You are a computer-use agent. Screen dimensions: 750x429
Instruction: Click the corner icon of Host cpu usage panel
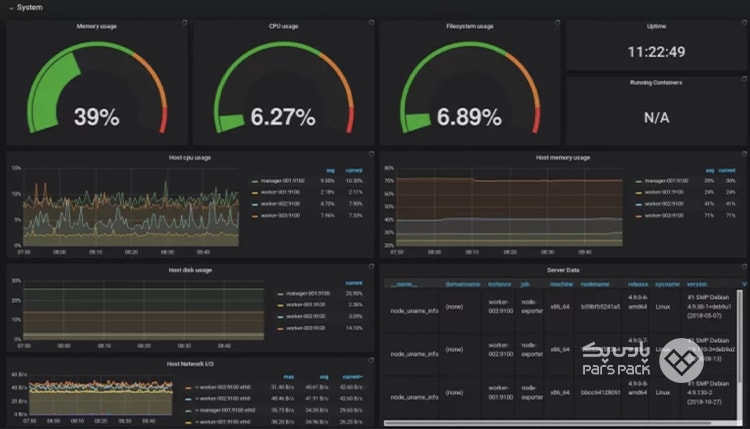click(371, 154)
